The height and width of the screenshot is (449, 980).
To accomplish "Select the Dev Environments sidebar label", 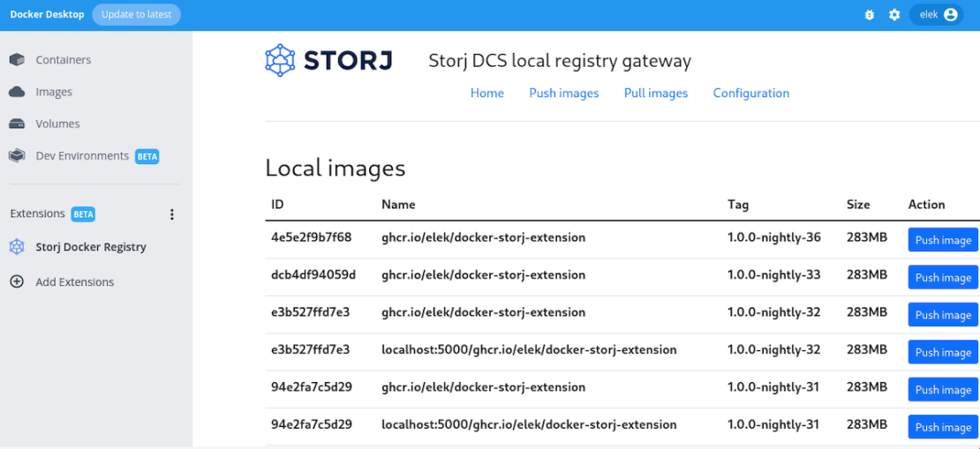I will click(x=82, y=156).
